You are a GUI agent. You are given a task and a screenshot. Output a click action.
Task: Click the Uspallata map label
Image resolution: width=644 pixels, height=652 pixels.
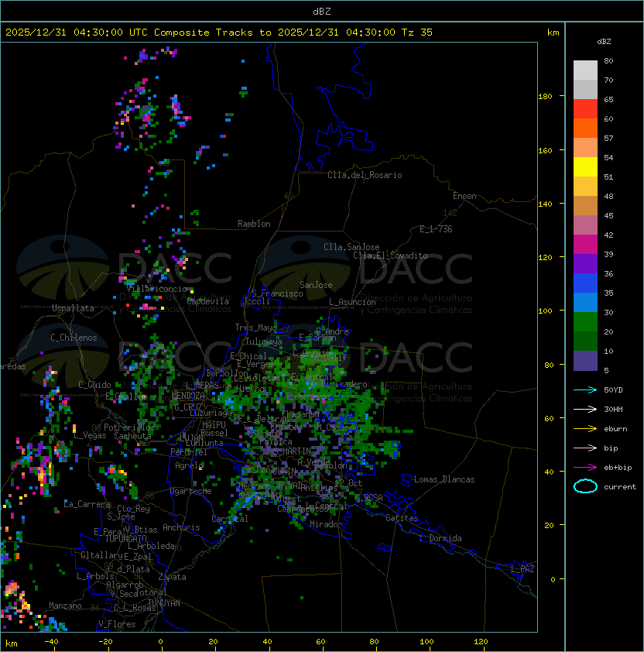tap(73, 308)
